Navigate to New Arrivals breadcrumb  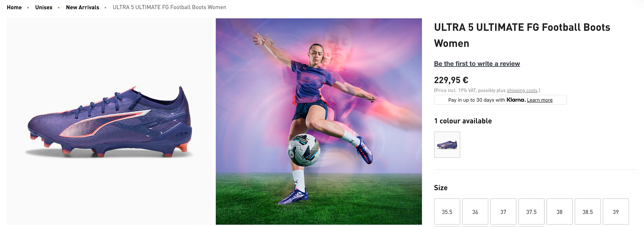83,7
